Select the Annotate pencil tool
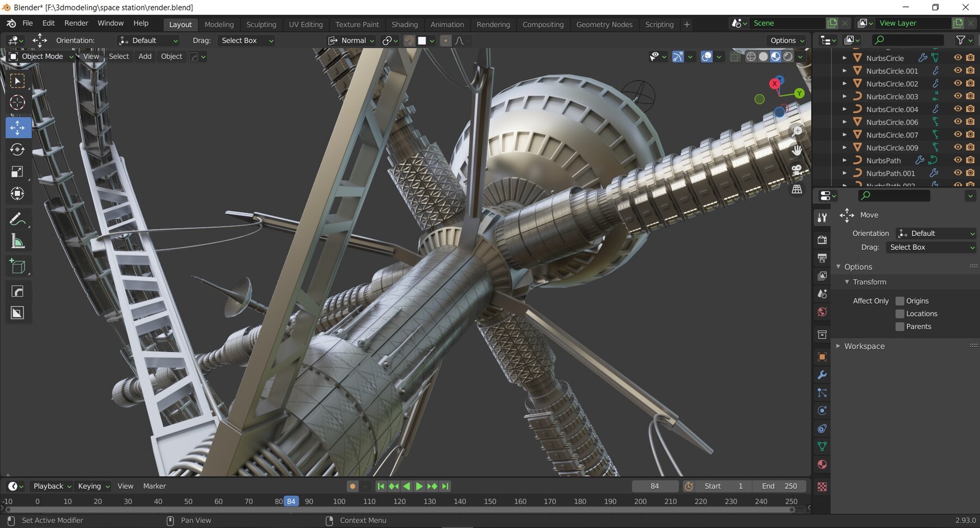The image size is (980, 528). point(17,219)
